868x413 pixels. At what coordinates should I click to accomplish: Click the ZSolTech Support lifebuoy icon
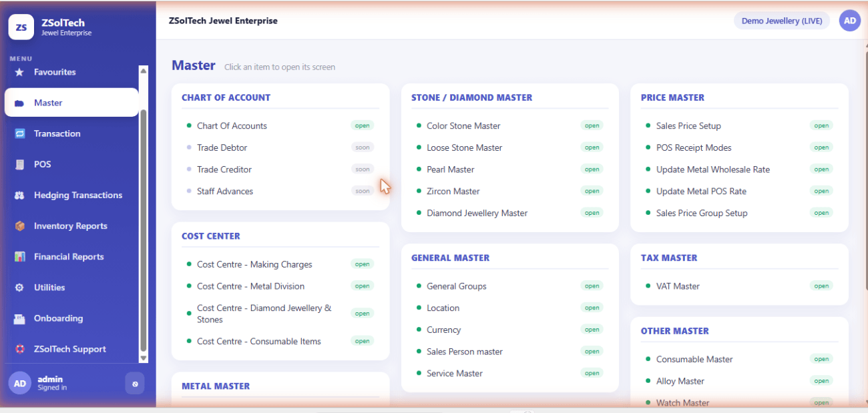pyautogui.click(x=19, y=349)
